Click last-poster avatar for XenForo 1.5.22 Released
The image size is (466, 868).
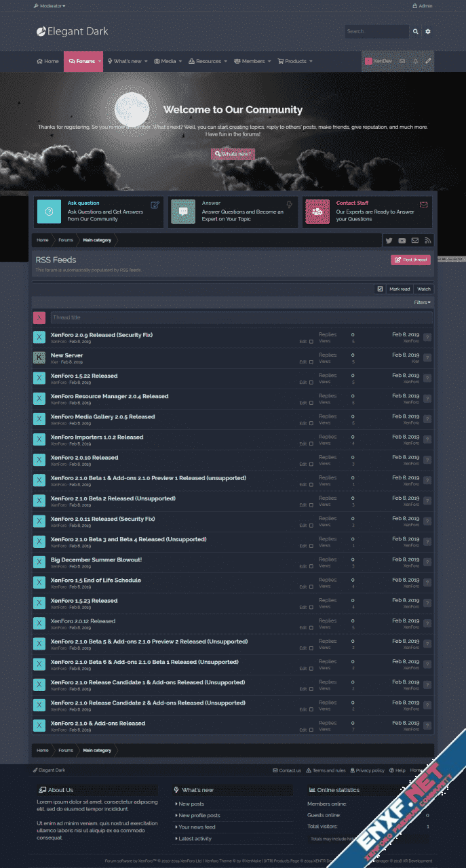point(427,378)
